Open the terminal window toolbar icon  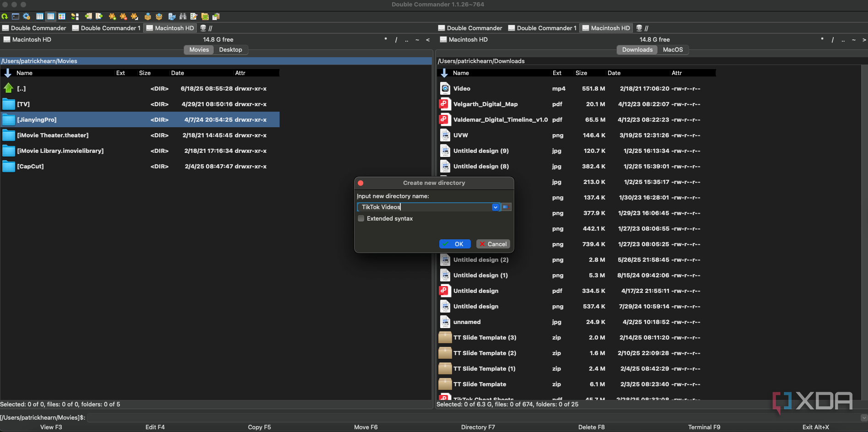point(16,16)
